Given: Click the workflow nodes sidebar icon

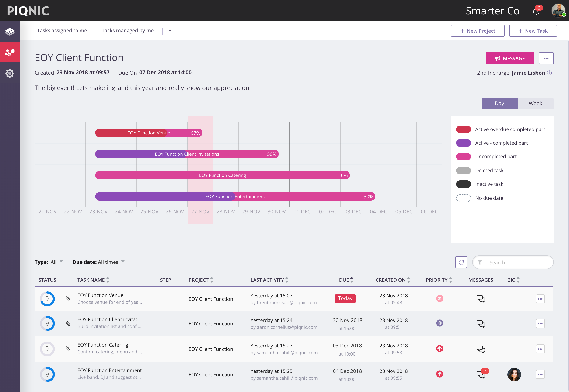Looking at the screenshot, I should pyautogui.click(x=10, y=52).
